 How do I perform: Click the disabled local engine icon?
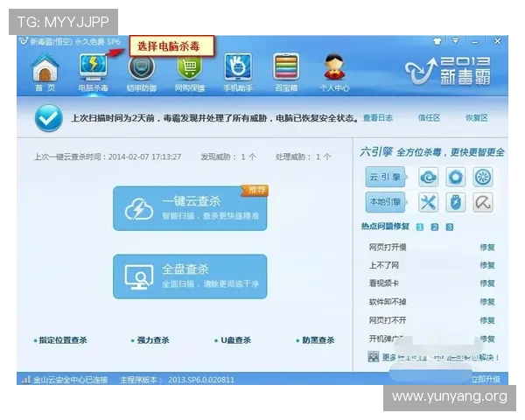[x=483, y=202]
